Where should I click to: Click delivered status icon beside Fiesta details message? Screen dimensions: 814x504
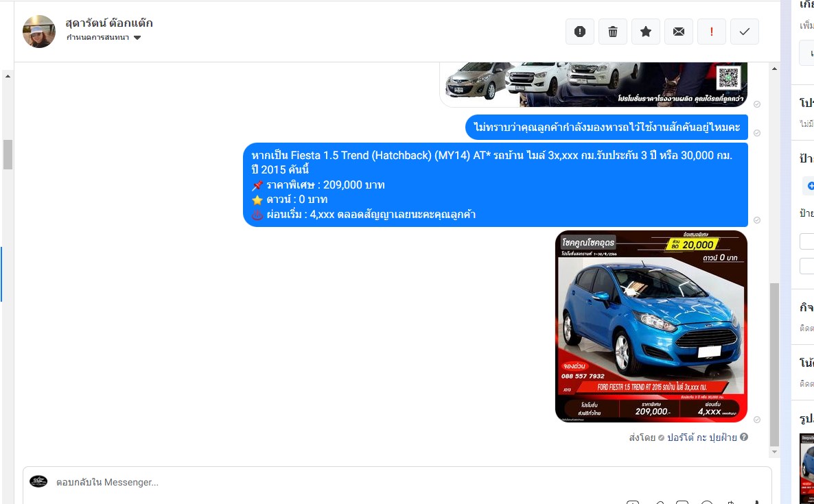click(757, 220)
